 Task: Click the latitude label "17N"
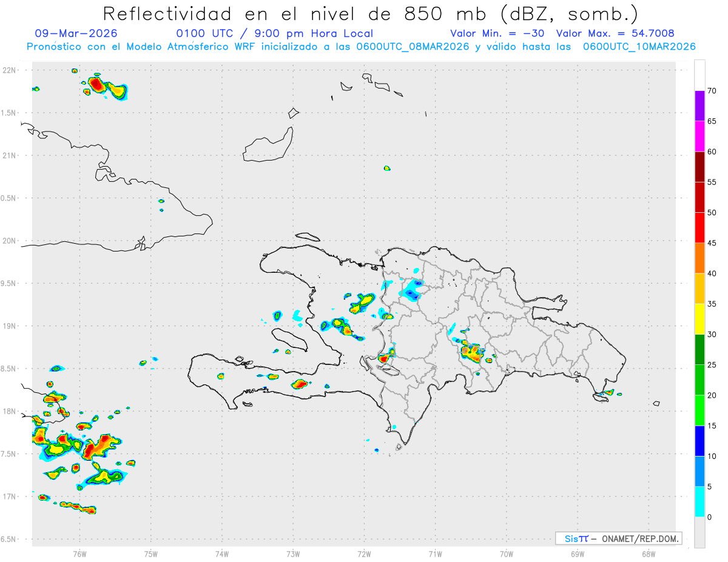pyautogui.click(x=10, y=497)
